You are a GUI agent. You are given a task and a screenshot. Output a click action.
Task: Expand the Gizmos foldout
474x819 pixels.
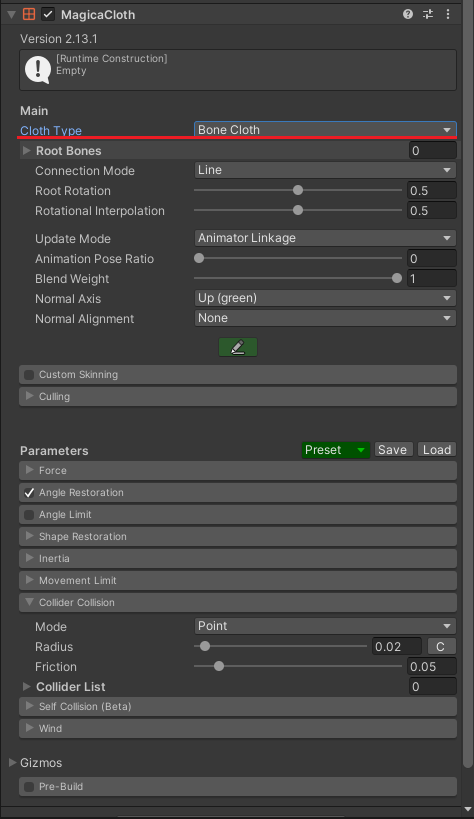pyautogui.click(x=12, y=763)
